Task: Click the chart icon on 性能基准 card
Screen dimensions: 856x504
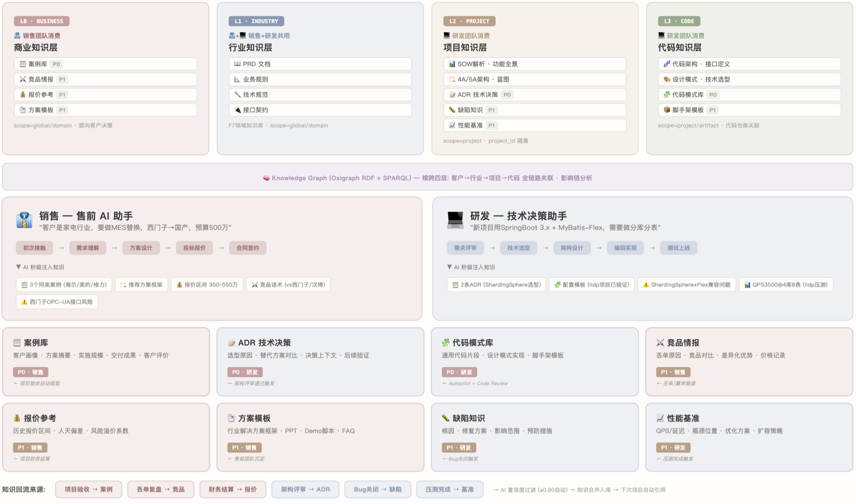Action: tap(660, 418)
